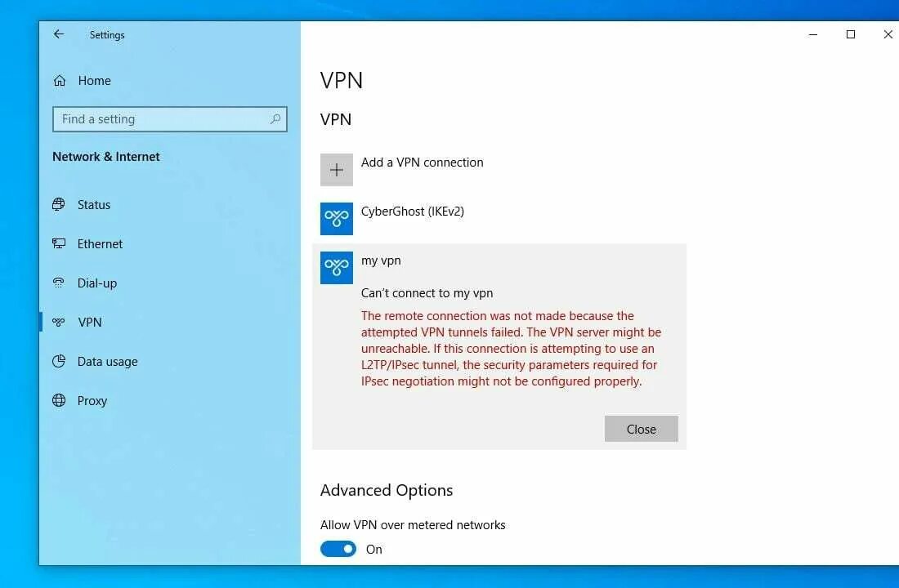Image resolution: width=899 pixels, height=588 pixels.
Task: Click the my vpn connection icon
Action: tap(337, 268)
